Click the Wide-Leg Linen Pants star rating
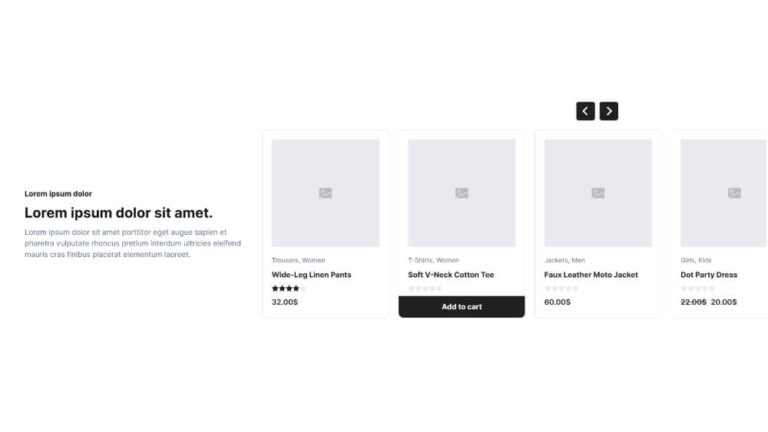Image resolution: width=768 pixels, height=432 pixels. click(288, 289)
